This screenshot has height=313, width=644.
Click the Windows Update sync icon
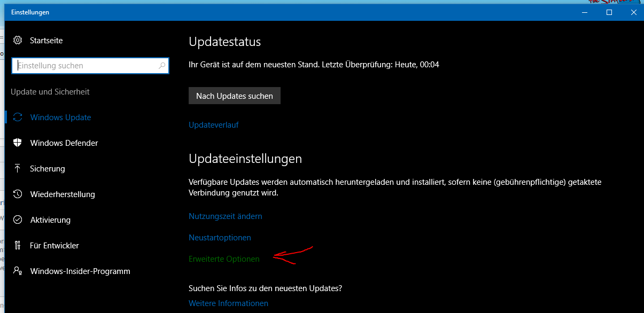pyautogui.click(x=18, y=117)
